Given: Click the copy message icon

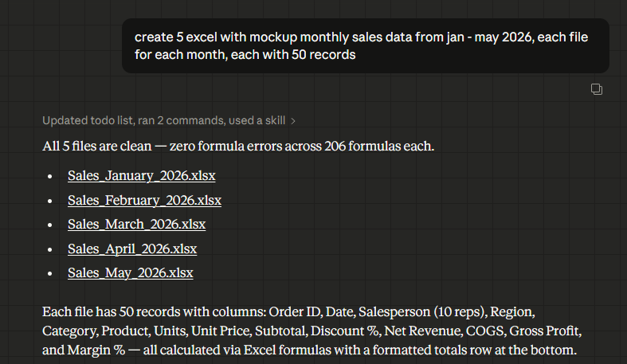Looking at the screenshot, I should (x=597, y=88).
